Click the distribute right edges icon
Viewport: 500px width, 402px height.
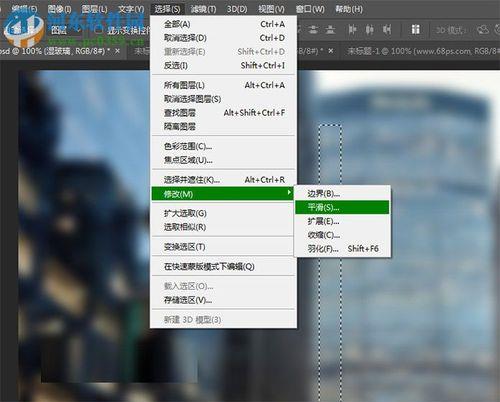click(387, 30)
